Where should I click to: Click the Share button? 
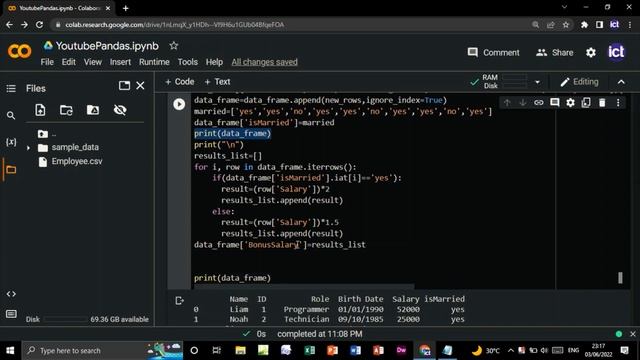(555, 53)
